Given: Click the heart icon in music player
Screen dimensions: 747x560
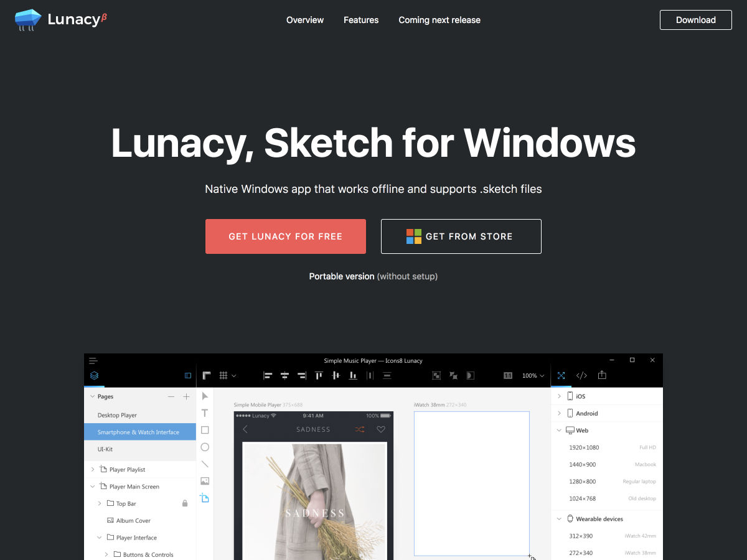Looking at the screenshot, I should pyautogui.click(x=381, y=429).
